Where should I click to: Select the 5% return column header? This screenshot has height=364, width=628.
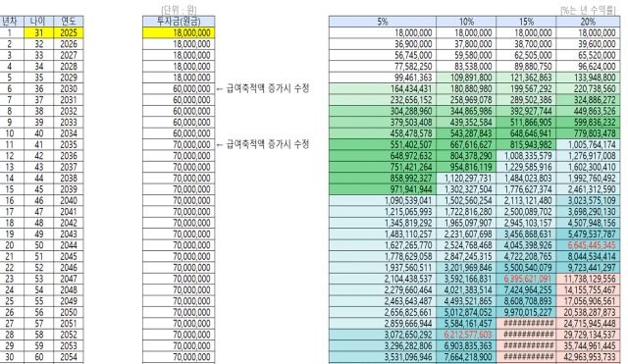pyautogui.click(x=383, y=22)
